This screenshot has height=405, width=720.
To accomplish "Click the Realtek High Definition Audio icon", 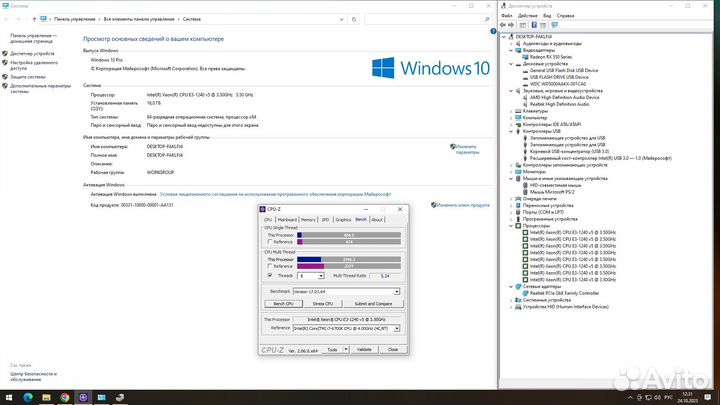I will tap(525, 104).
